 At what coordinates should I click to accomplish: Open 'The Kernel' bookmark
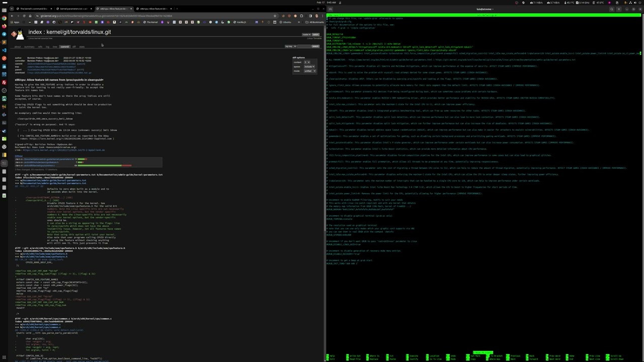coord(150,22)
